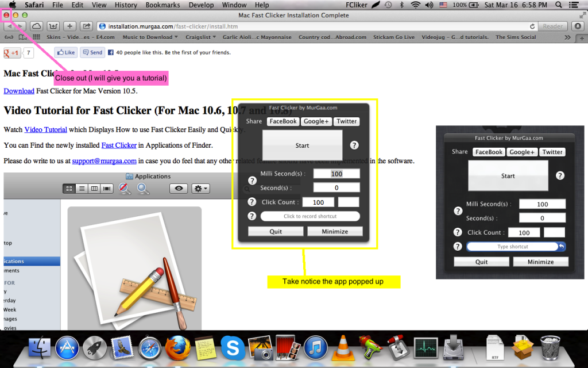
Task: Open iCloud Tabs from the Safari toolbar
Action: point(36,26)
